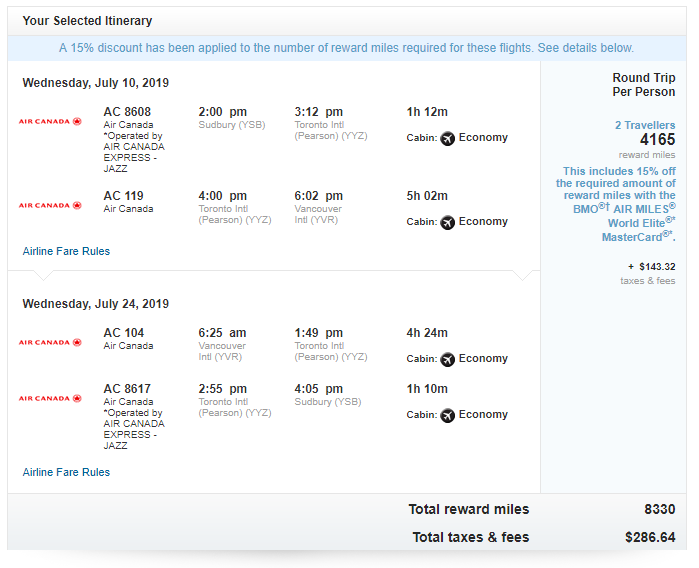Click Economy cabin plane icon for AC 119

tap(447, 222)
